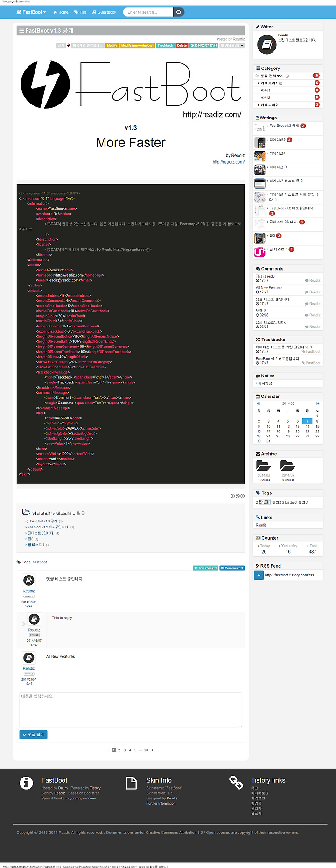The image size is (336, 868).
Task: Open the http://readiz.com/ link under byline
Action: click(229, 162)
